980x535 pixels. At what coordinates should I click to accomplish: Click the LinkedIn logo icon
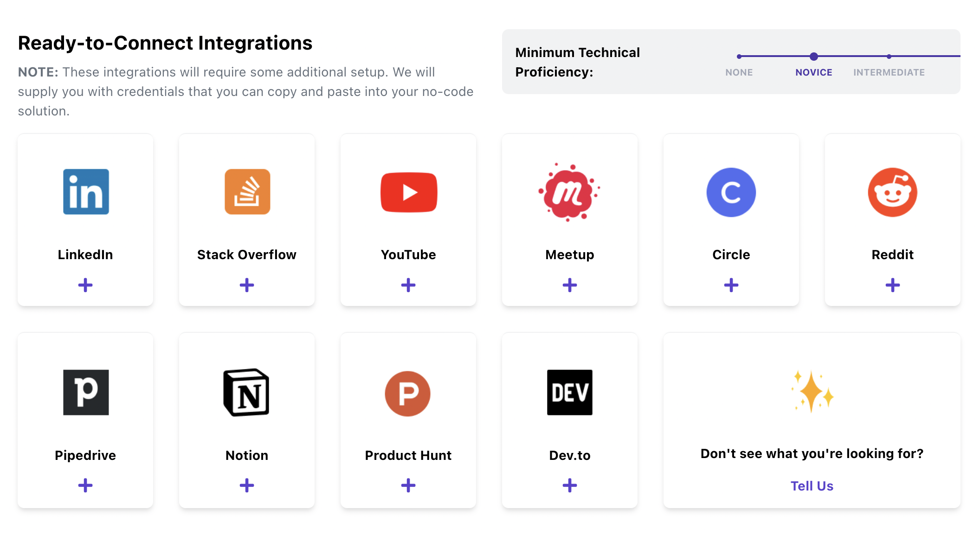pyautogui.click(x=86, y=191)
